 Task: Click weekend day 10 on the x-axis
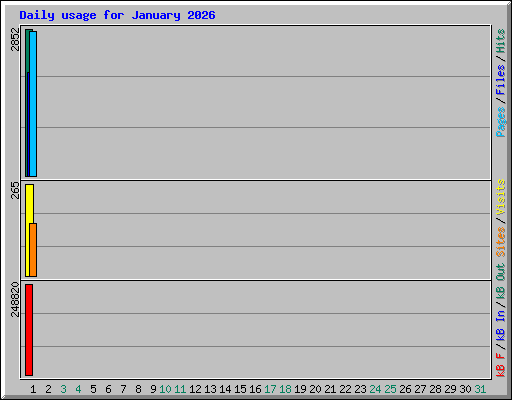point(165,389)
